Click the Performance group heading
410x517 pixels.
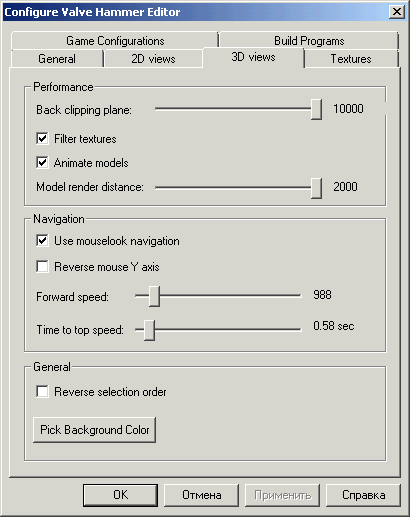coord(63,87)
